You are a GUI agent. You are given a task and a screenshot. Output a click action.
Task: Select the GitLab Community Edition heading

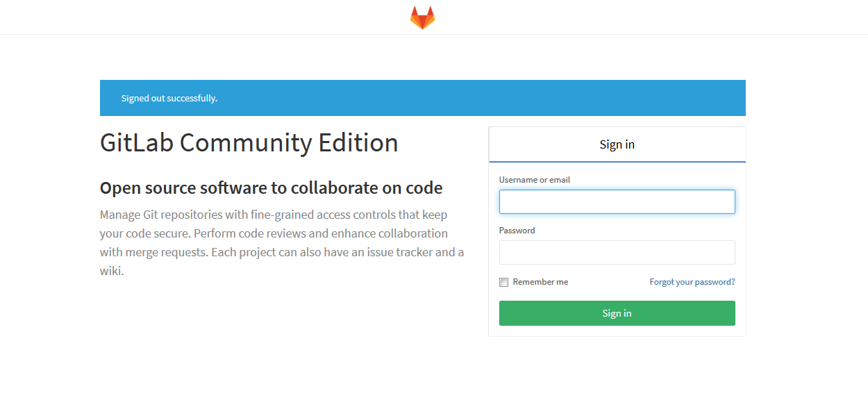pos(249,143)
